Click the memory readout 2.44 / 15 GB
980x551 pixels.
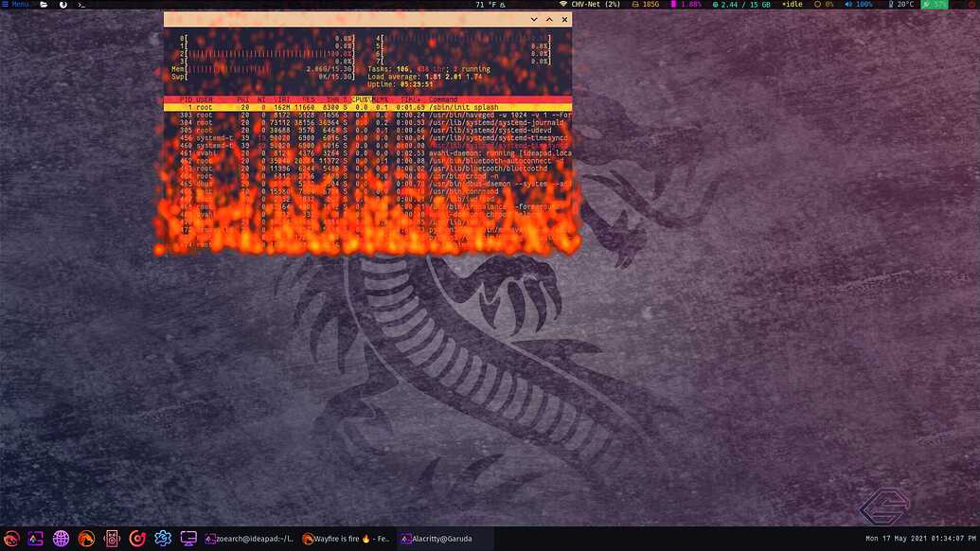pos(745,4)
